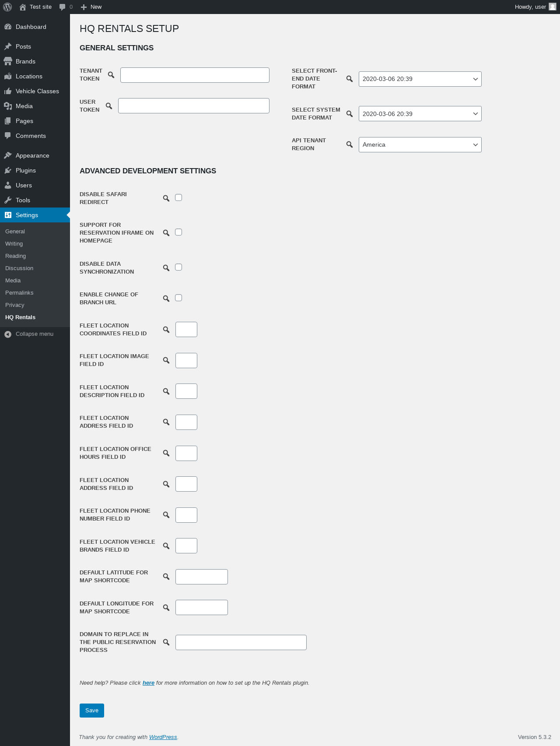Image resolution: width=560 pixels, height=746 pixels.
Task: Click the Plugins plug icon in sidebar
Action: [x=8, y=170]
